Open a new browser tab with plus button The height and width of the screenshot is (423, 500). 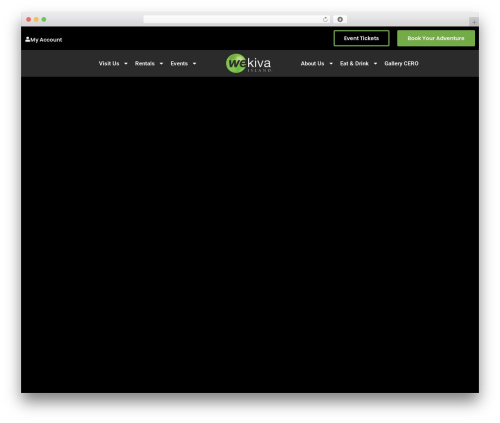pyautogui.click(x=474, y=22)
